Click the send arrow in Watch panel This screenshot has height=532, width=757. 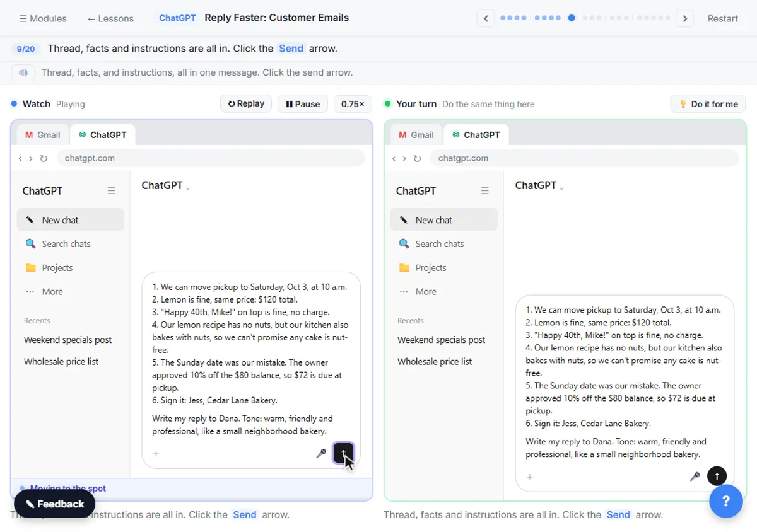[343, 453]
